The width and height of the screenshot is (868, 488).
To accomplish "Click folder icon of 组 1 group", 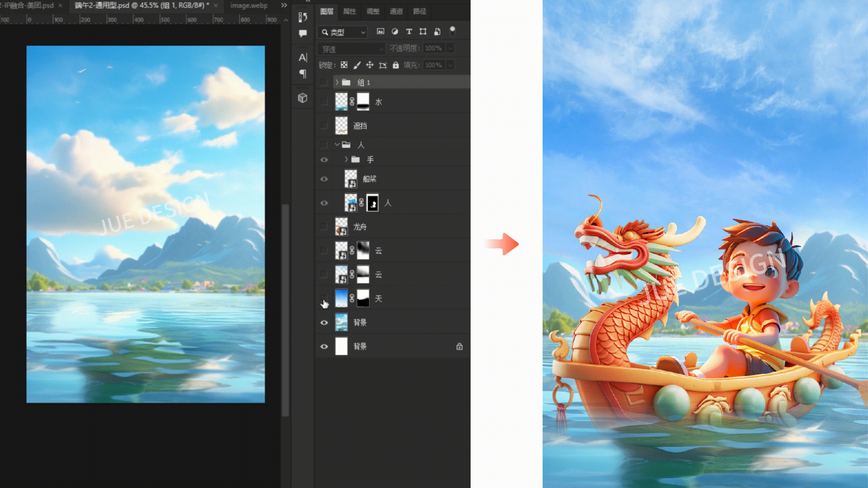I will 346,82.
